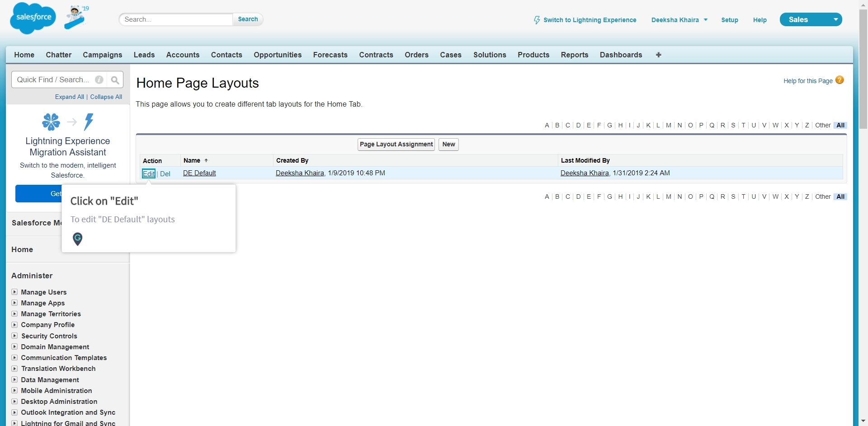
Task: Click the Migration Assistant lightning graphic
Action: [x=89, y=122]
